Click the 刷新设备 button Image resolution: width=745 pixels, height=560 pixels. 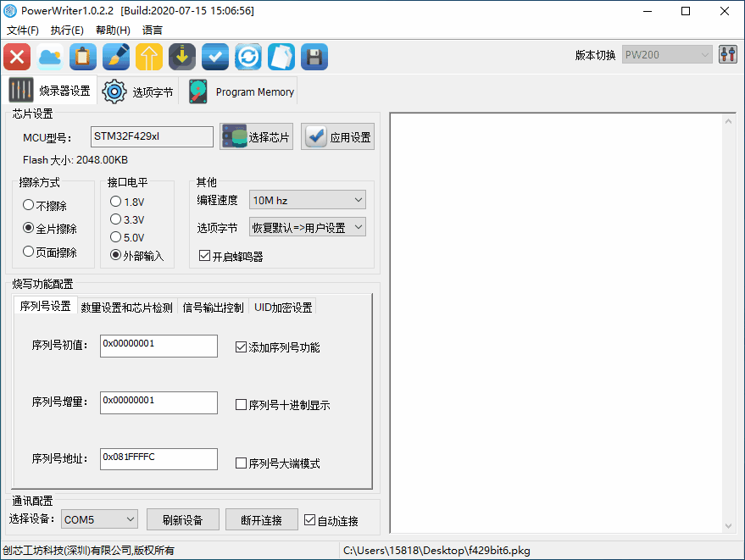click(183, 519)
